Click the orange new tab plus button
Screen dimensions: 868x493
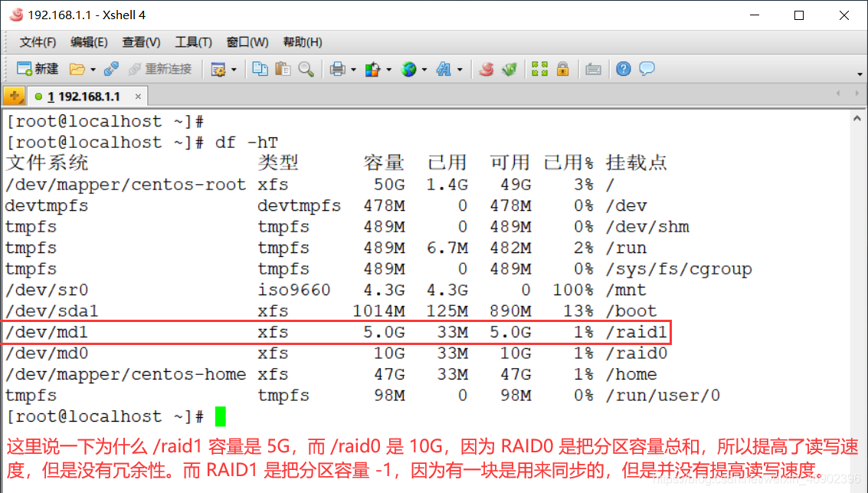pos(14,97)
